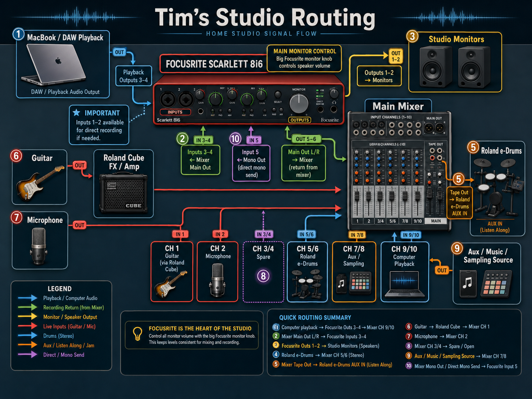
Task: Click the green OUT 5-6 badge
Action: click(306, 139)
